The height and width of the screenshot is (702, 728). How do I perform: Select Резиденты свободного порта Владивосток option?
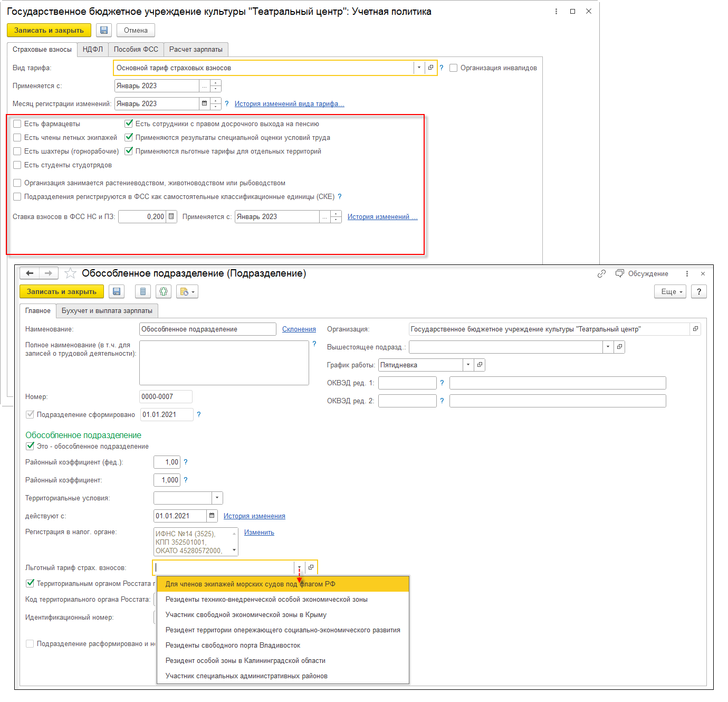tap(283, 645)
